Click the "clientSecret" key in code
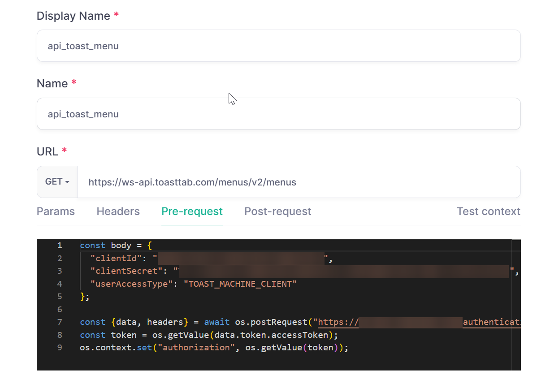 pyautogui.click(x=126, y=271)
